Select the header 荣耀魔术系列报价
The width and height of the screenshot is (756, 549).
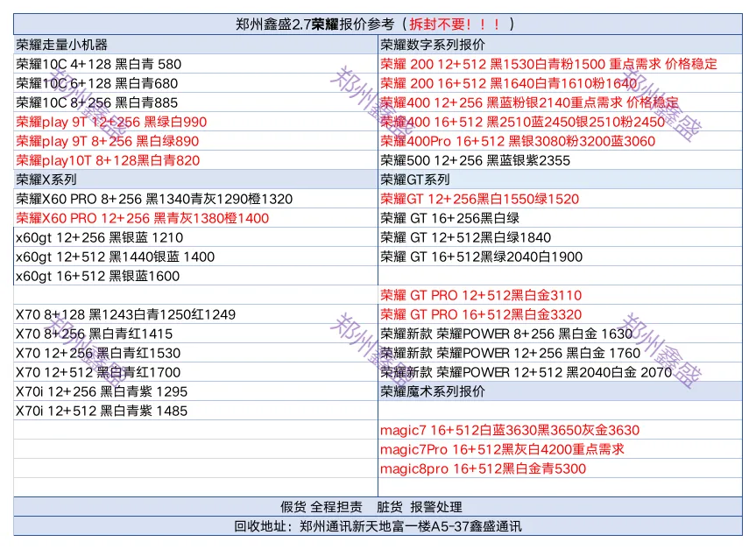(561, 391)
